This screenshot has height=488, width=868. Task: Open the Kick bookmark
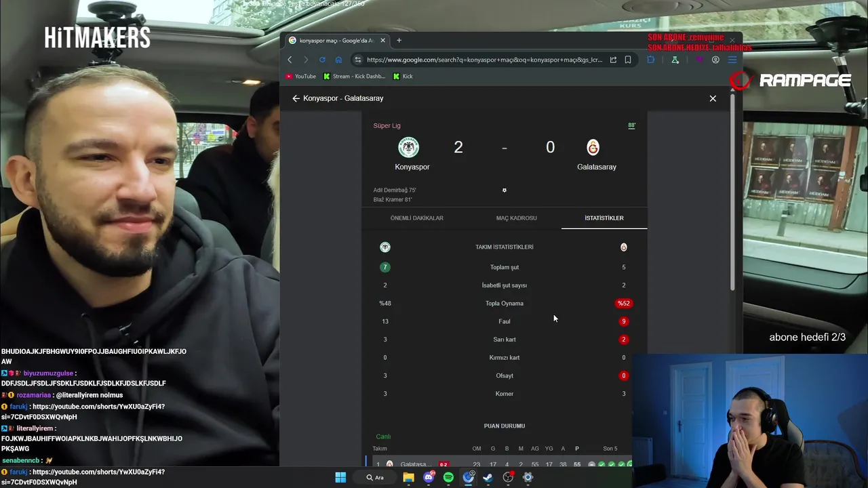(403, 77)
